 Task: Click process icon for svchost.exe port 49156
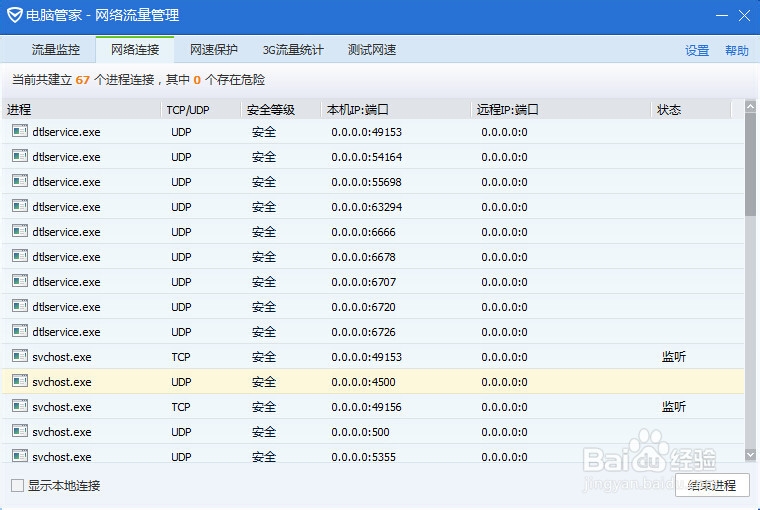(20, 406)
